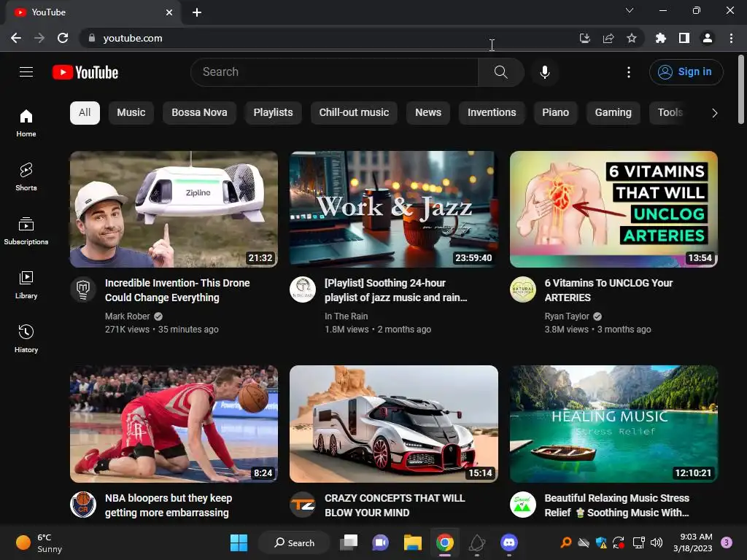747x560 pixels.
Task: Select the News filter chip
Action: click(427, 113)
